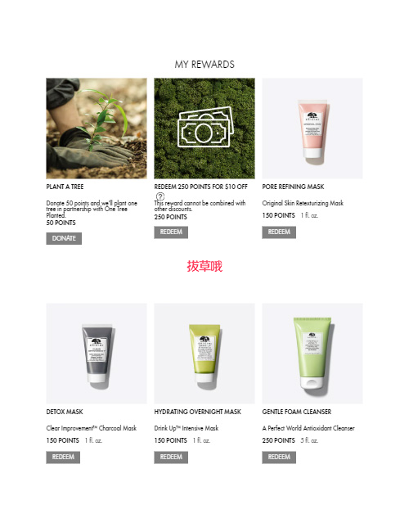Click the MY REWARDS heading
This screenshot has width=409, height=532.
tap(204, 65)
